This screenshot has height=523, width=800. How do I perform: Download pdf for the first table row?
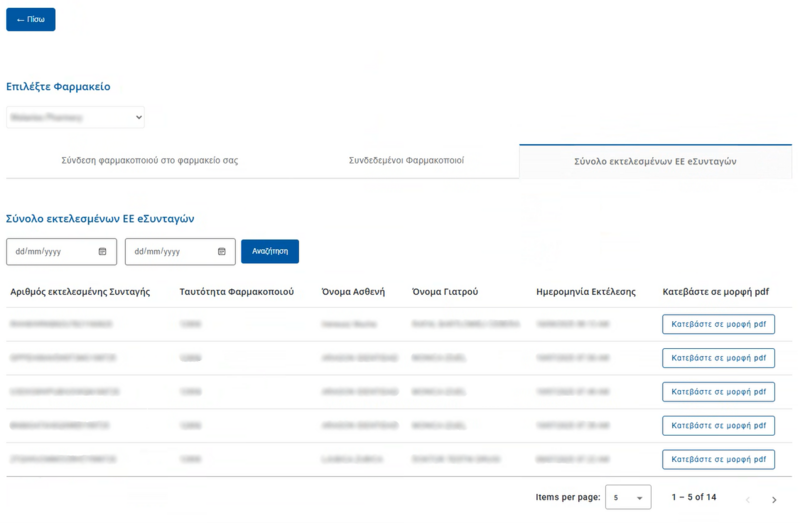tap(718, 324)
